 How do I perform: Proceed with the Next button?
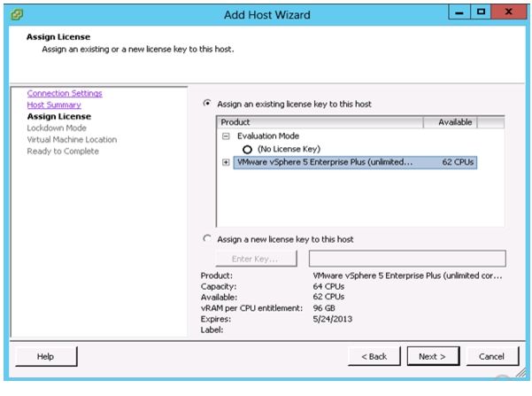[x=433, y=356]
